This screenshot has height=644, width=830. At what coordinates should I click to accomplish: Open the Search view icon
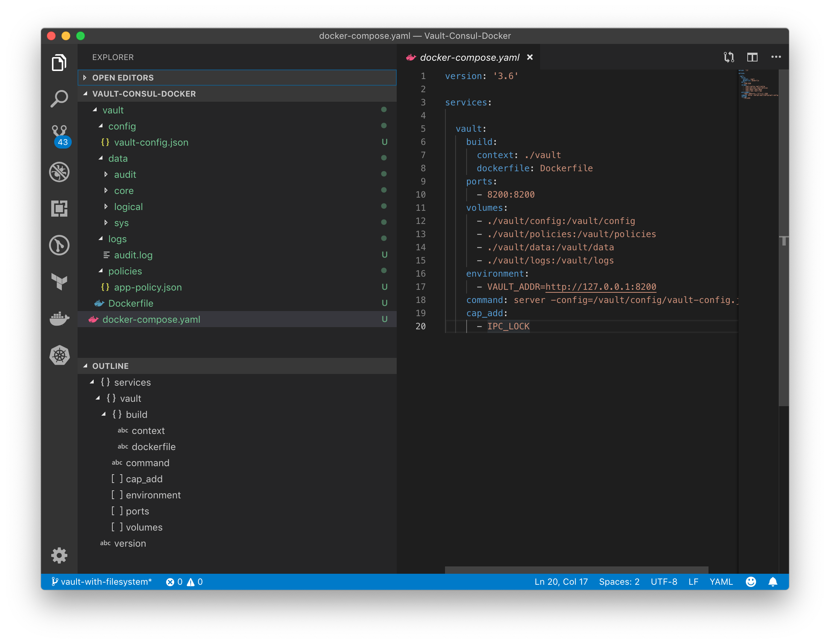(59, 98)
